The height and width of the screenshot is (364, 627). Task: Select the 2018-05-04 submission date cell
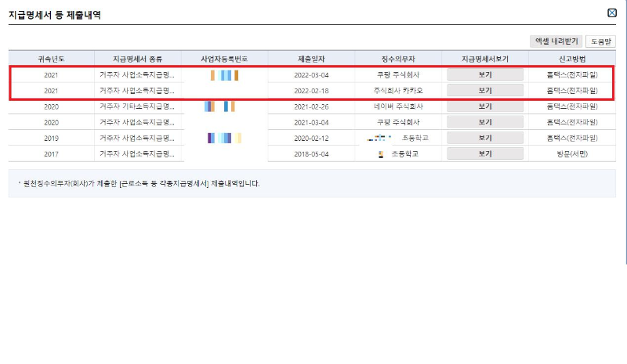311,154
